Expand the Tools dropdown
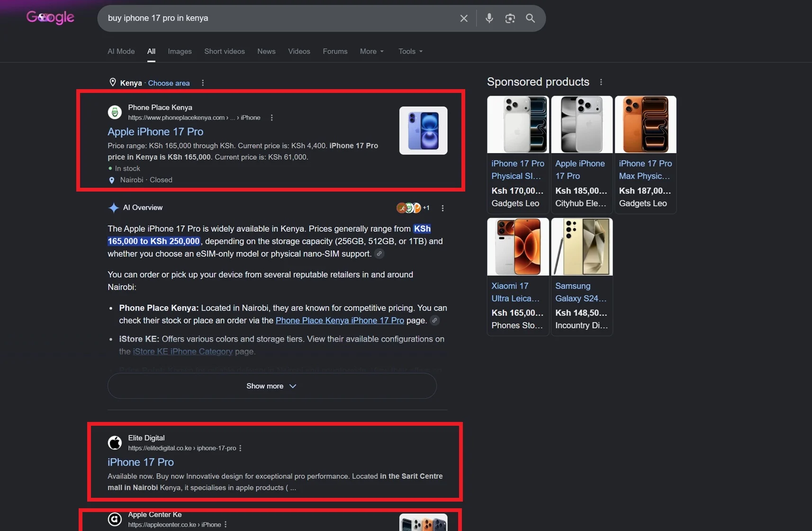 click(411, 51)
